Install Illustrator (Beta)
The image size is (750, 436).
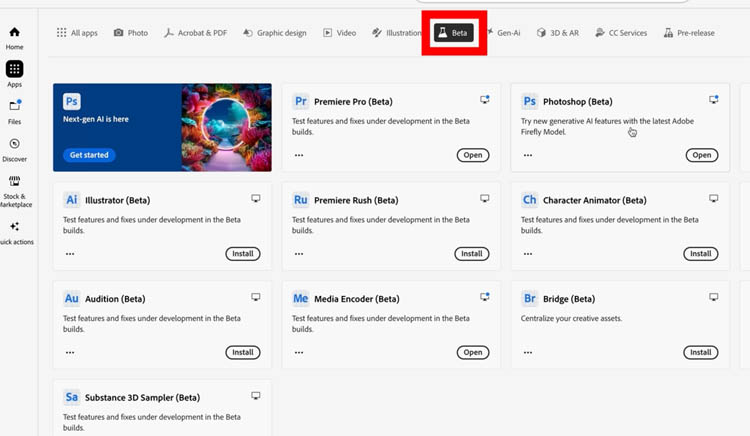(243, 254)
